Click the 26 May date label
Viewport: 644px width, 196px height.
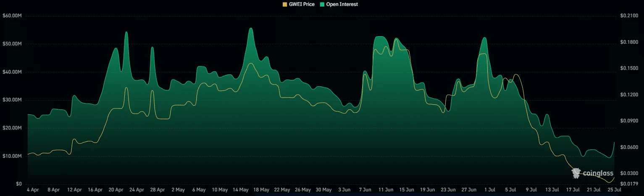point(304,190)
